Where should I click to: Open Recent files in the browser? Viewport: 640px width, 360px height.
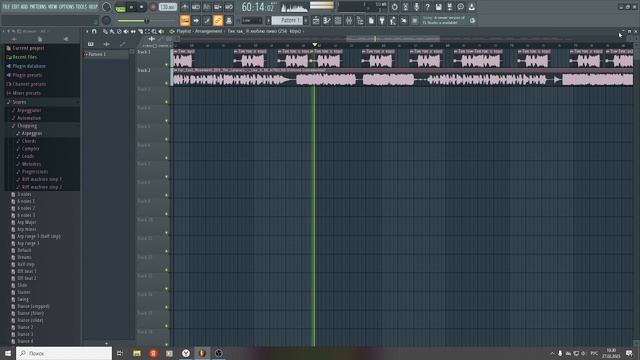[24, 57]
